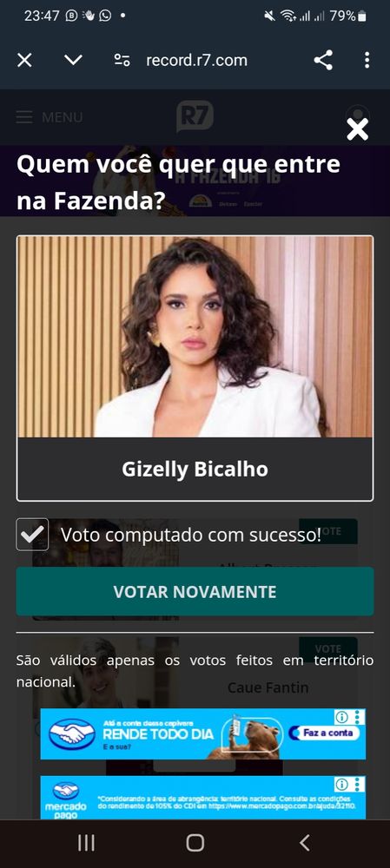Open site settings icon beside the URL
Image resolution: width=390 pixels, height=868 pixels.
point(122,60)
